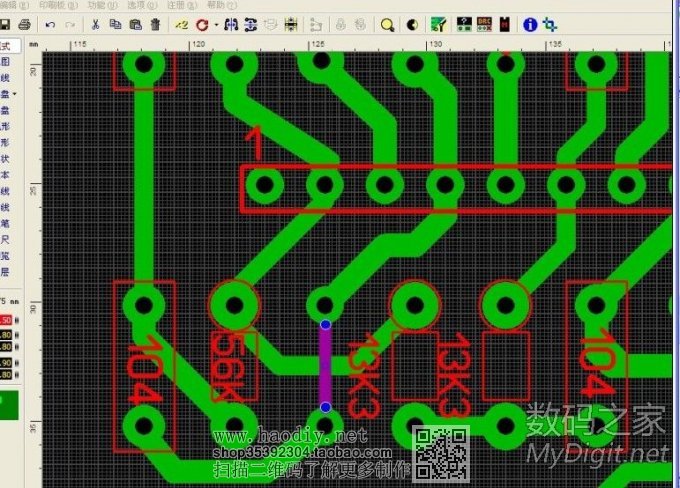This screenshot has height=488, width=680.
Task: Select the magnifier zoom tool
Action: coord(386,24)
